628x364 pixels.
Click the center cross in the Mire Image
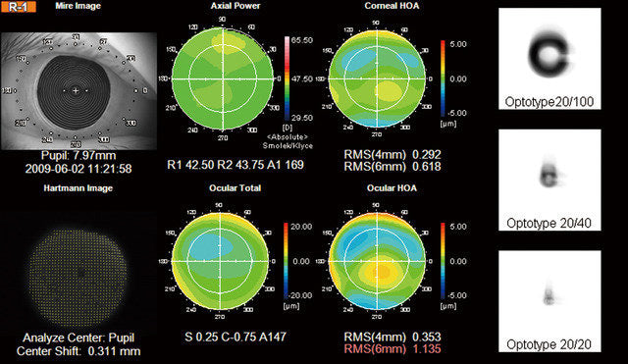tap(76, 91)
